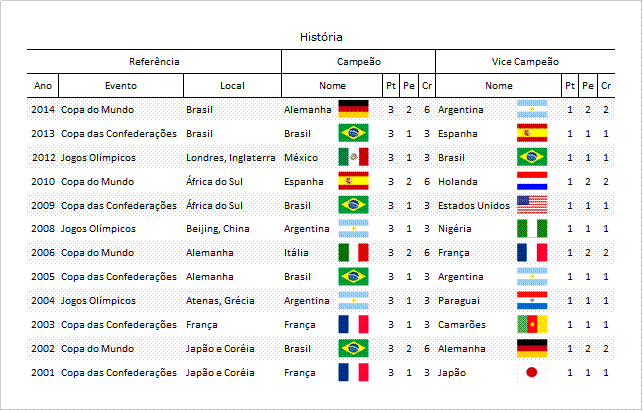The image size is (643, 411).
Task: Click the Italy flag in 2006 row
Action: [353, 253]
